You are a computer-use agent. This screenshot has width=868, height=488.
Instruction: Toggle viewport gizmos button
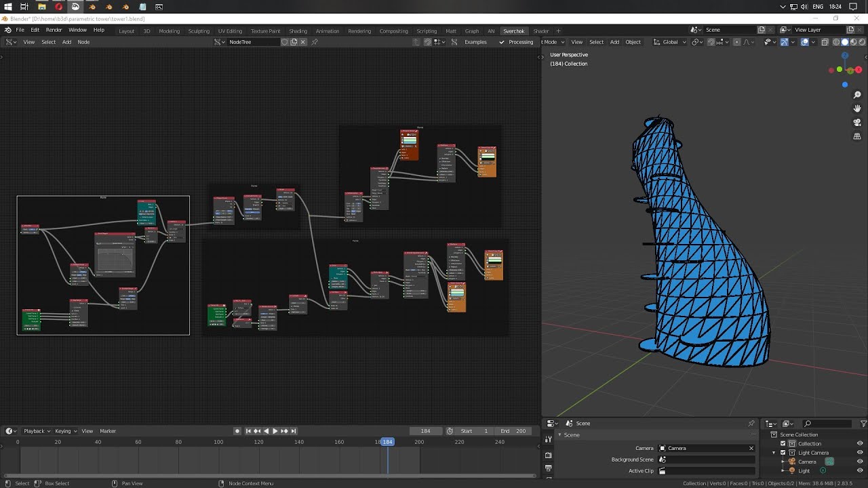coord(784,42)
